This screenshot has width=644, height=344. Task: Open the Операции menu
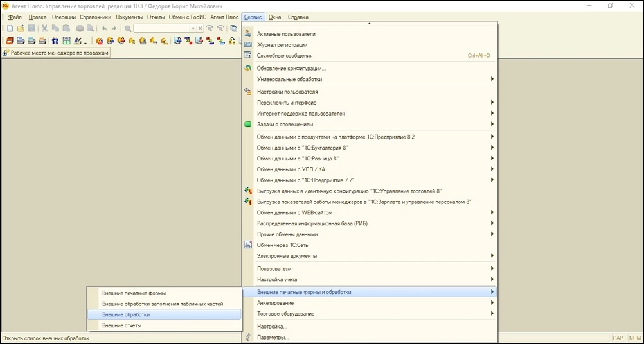(x=64, y=17)
